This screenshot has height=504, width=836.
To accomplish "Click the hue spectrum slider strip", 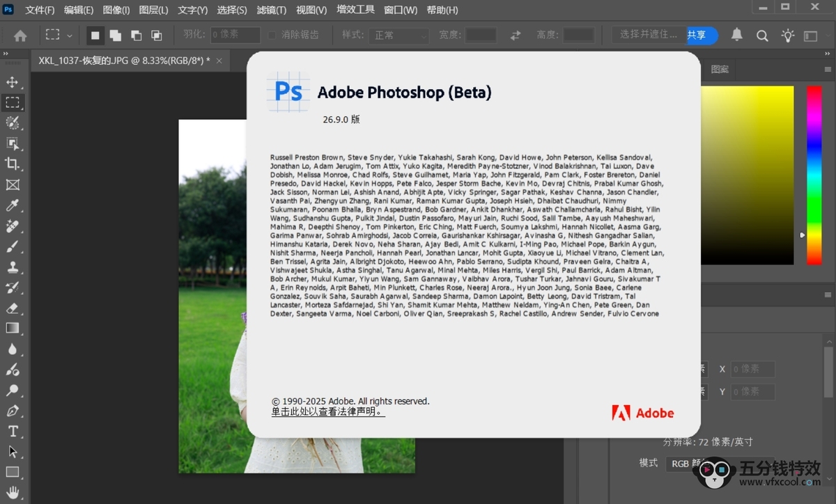I will click(x=814, y=175).
